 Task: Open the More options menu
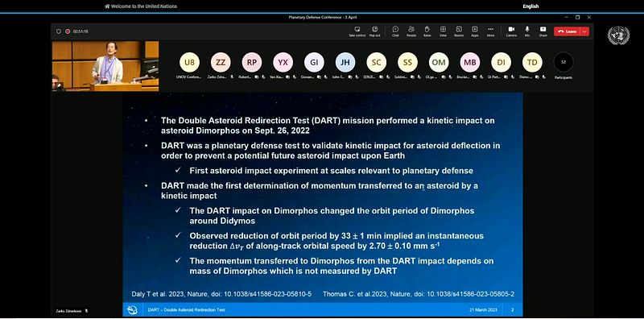pos(490,31)
